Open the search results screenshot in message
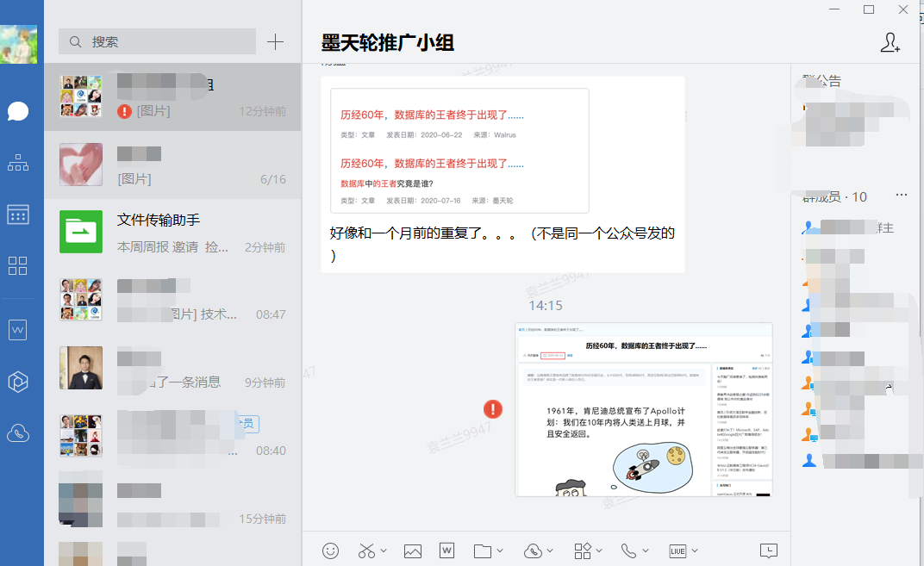 pos(459,151)
